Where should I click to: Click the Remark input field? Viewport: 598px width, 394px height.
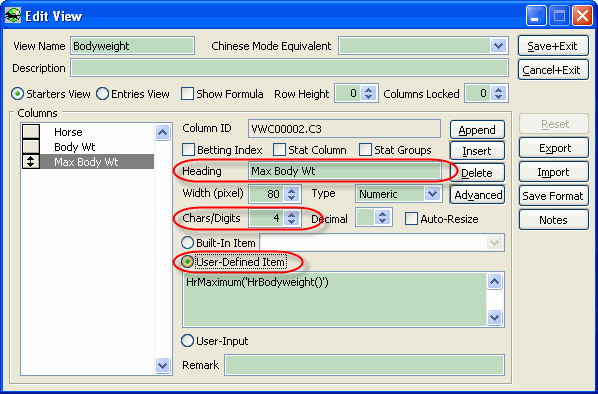[365, 365]
